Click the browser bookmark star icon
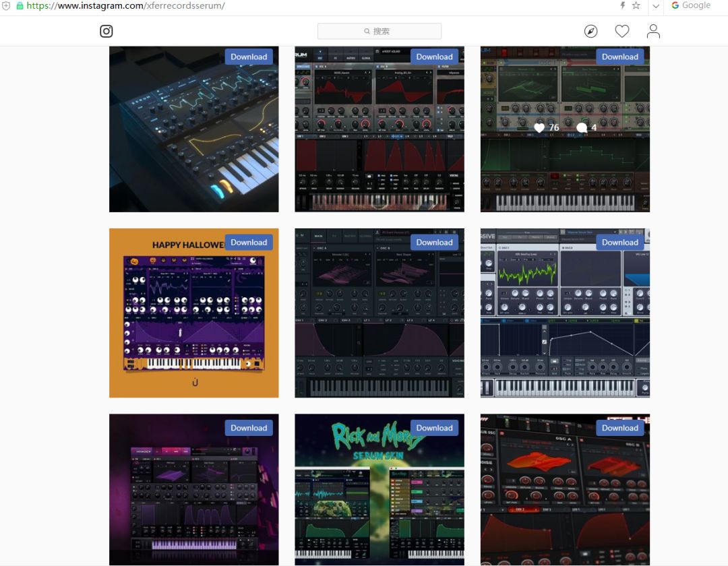Image resolution: width=728 pixels, height=566 pixels. tap(636, 5)
